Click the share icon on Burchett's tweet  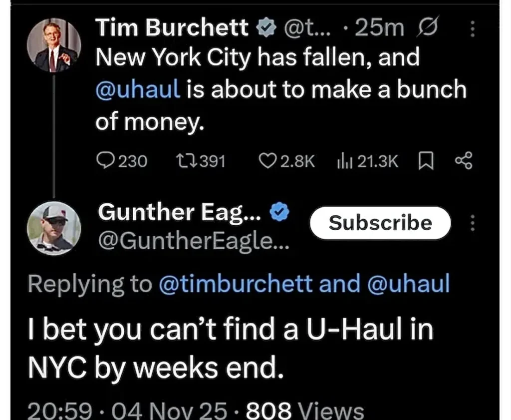pos(463,161)
